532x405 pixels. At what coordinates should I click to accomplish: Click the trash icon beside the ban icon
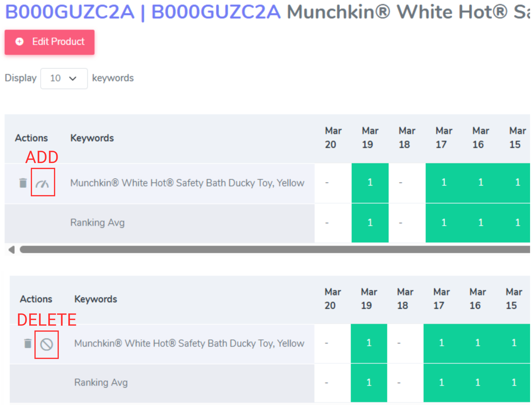click(28, 344)
